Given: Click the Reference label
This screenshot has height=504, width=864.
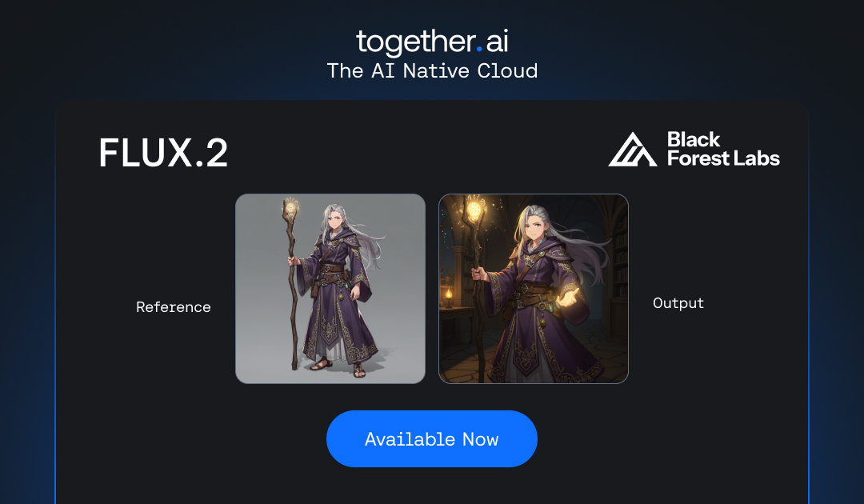Looking at the screenshot, I should click(x=174, y=307).
